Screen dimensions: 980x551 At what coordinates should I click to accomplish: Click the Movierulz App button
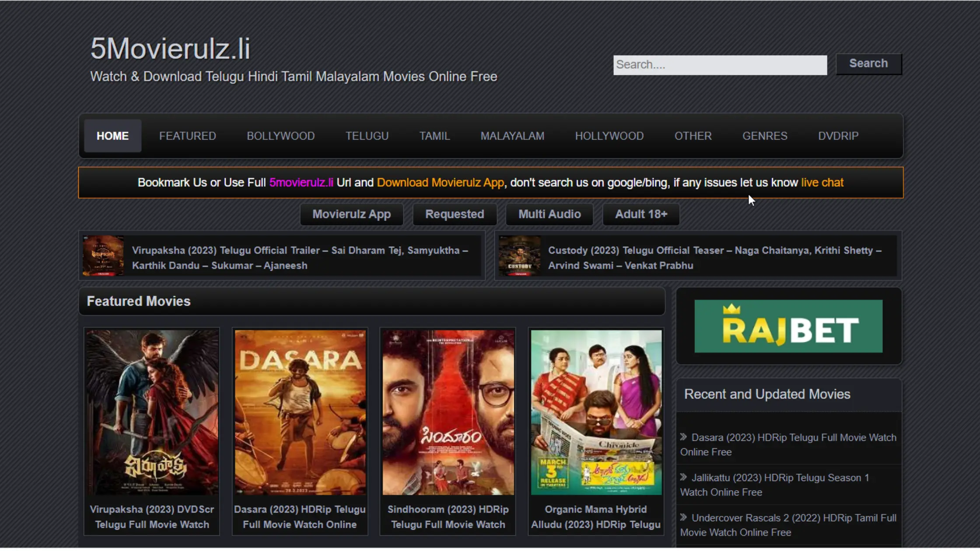351,214
